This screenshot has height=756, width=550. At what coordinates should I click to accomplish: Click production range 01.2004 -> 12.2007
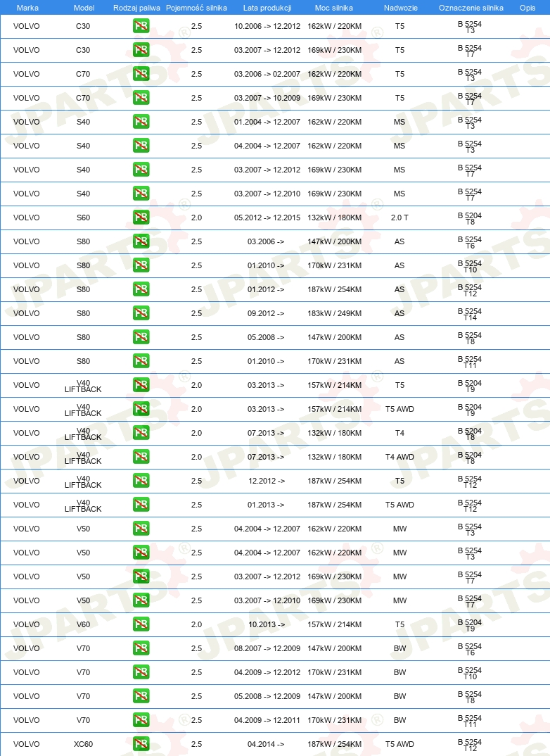[x=267, y=122]
